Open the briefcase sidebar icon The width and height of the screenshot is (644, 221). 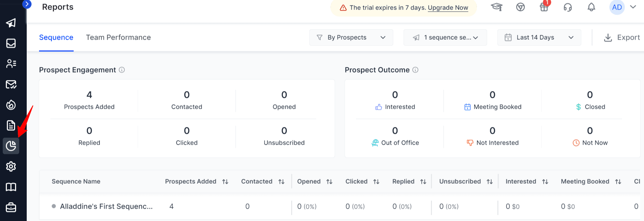pos(11,207)
